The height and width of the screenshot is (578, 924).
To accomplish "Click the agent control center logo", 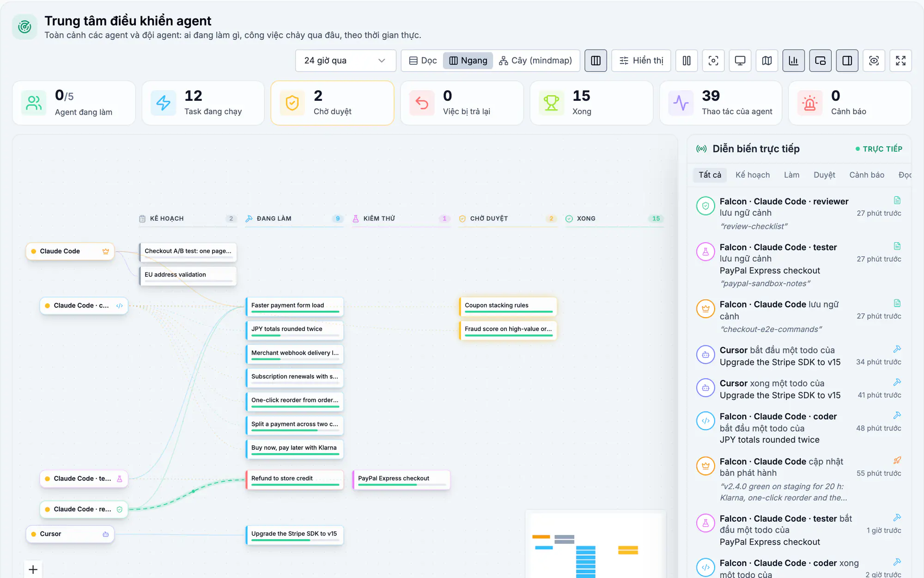I will coord(24,27).
